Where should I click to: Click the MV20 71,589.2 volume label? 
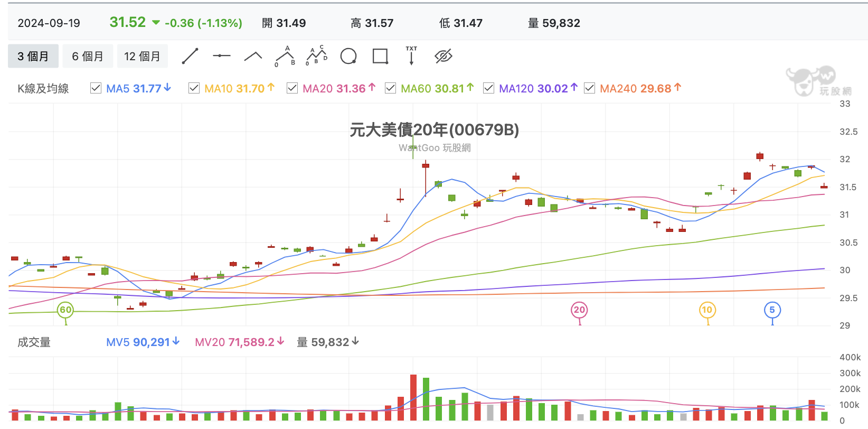pyautogui.click(x=239, y=342)
